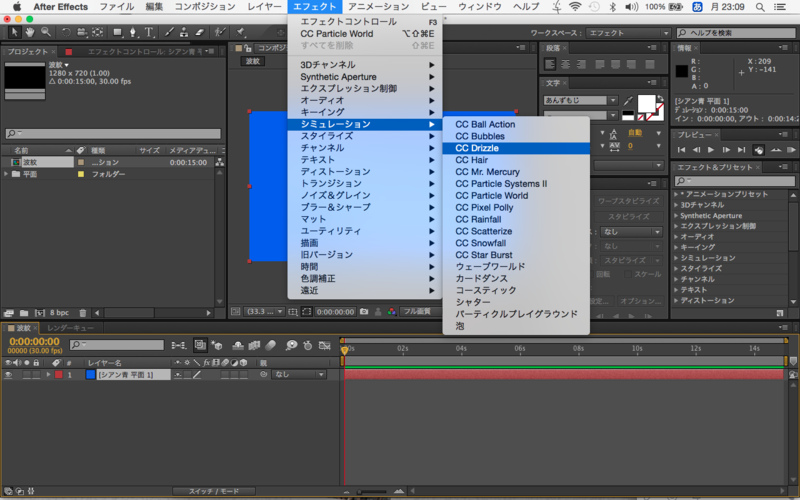Switch to the レンダーキュー tab
Viewport: 800px width, 500px height.
(x=70, y=328)
